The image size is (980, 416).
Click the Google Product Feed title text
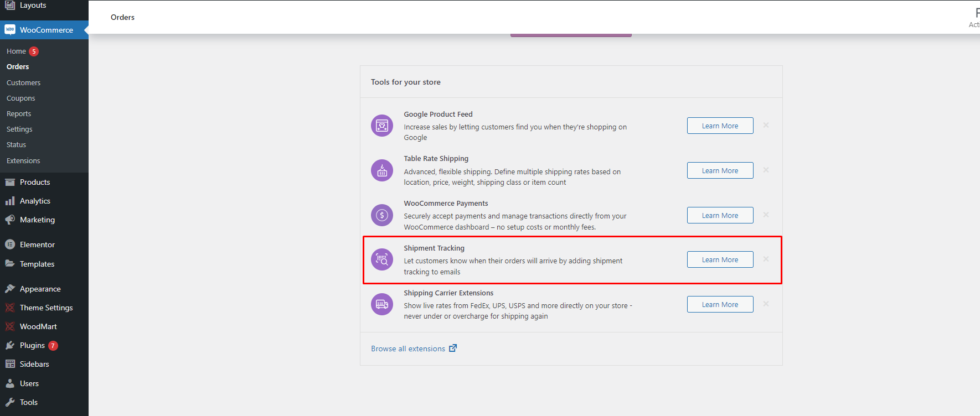(x=438, y=114)
